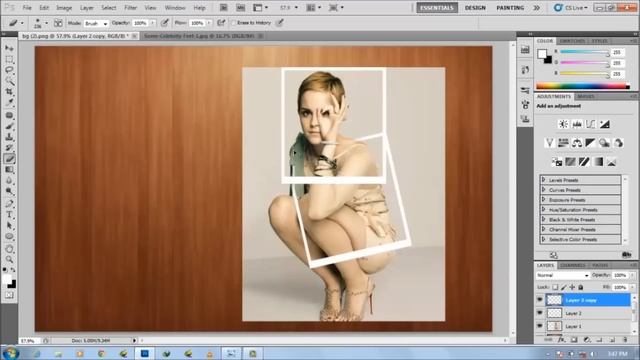Expand Black & White Presets list
The width and height of the screenshot is (640, 360).
click(544, 219)
